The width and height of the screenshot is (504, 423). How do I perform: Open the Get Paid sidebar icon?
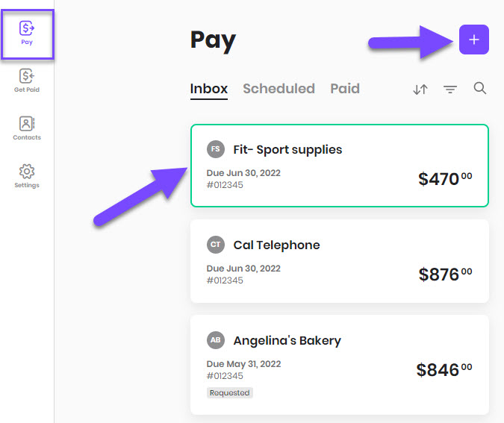(27, 81)
